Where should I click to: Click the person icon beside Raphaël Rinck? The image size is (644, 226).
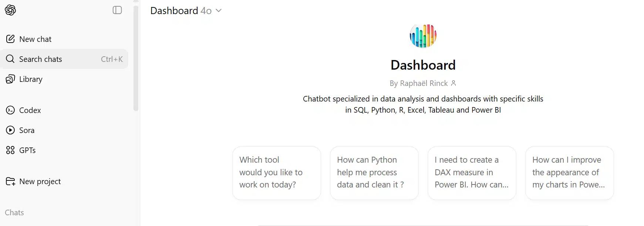tap(454, 83)
